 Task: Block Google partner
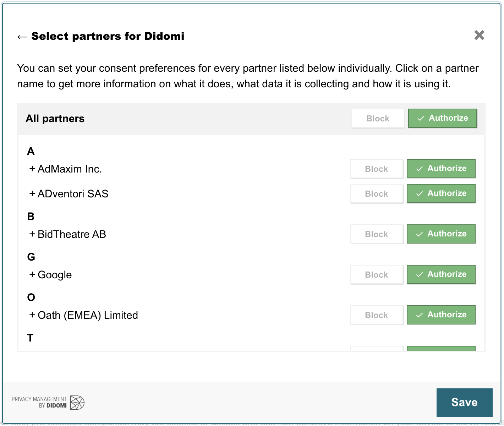[x=377, y=275]
